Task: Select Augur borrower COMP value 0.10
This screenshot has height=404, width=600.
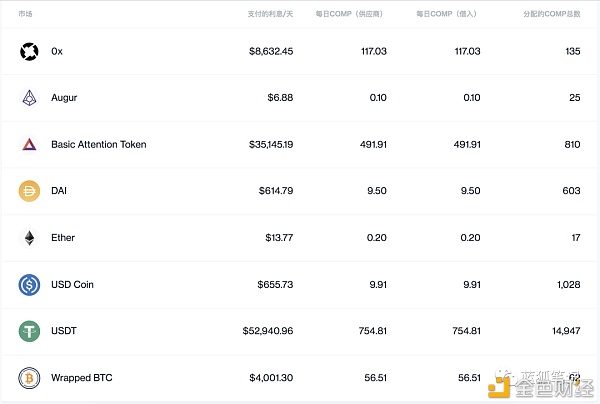Action: click(x=472, y=98)
